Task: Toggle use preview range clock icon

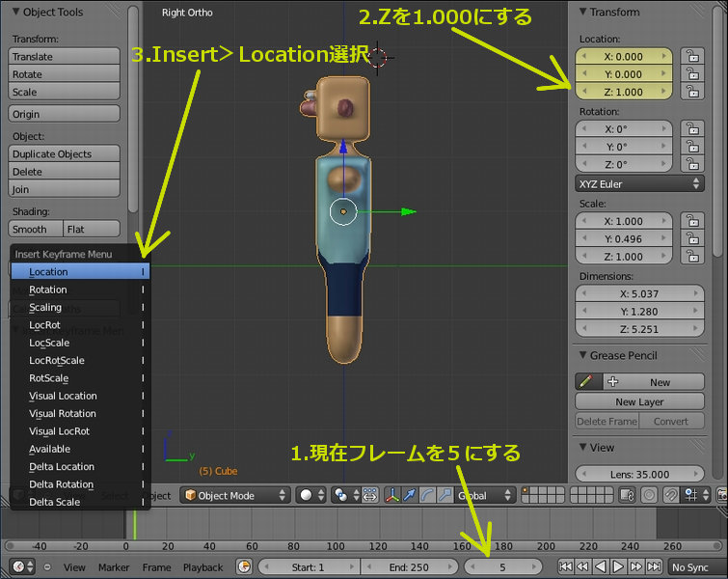Action: pyautogui.click(x=244, y=566)
